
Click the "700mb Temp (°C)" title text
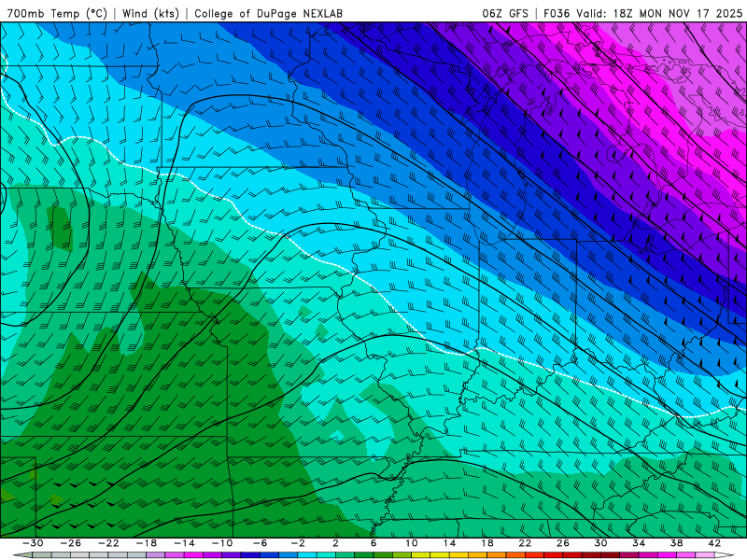[57, 13]
